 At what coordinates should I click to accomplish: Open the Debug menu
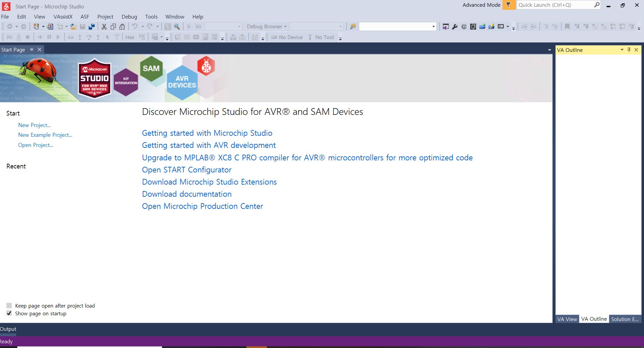click(x=129, y=17)
